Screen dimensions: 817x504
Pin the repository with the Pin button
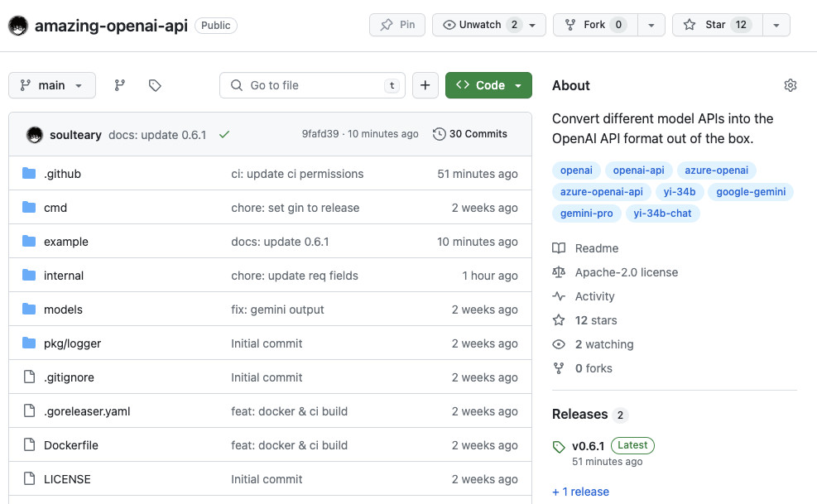click(397, 25)
